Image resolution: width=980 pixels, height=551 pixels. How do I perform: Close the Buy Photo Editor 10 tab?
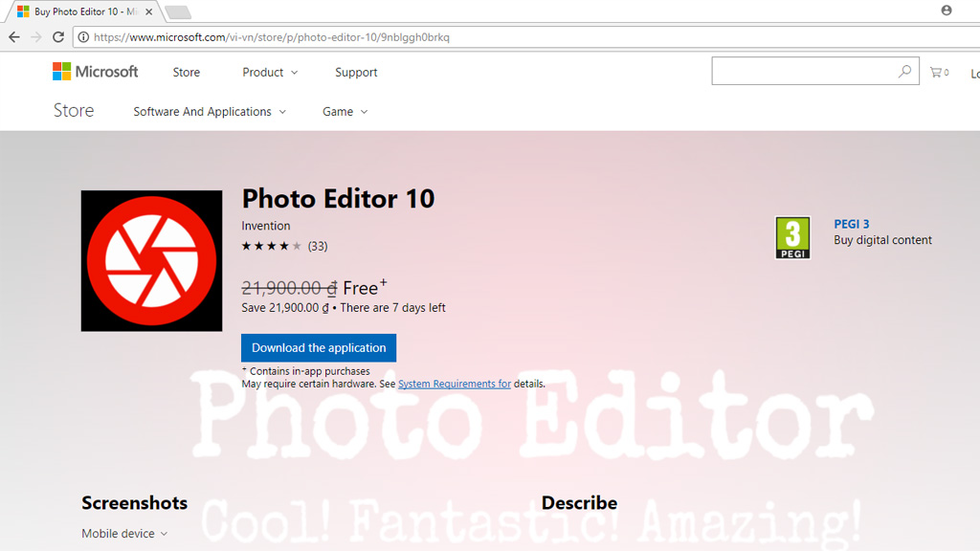point(148,11)
